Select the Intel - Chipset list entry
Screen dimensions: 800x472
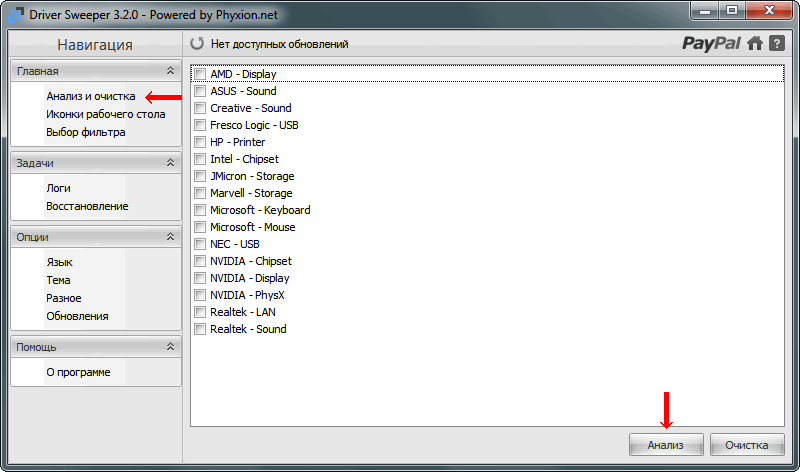tap(244, 159)
